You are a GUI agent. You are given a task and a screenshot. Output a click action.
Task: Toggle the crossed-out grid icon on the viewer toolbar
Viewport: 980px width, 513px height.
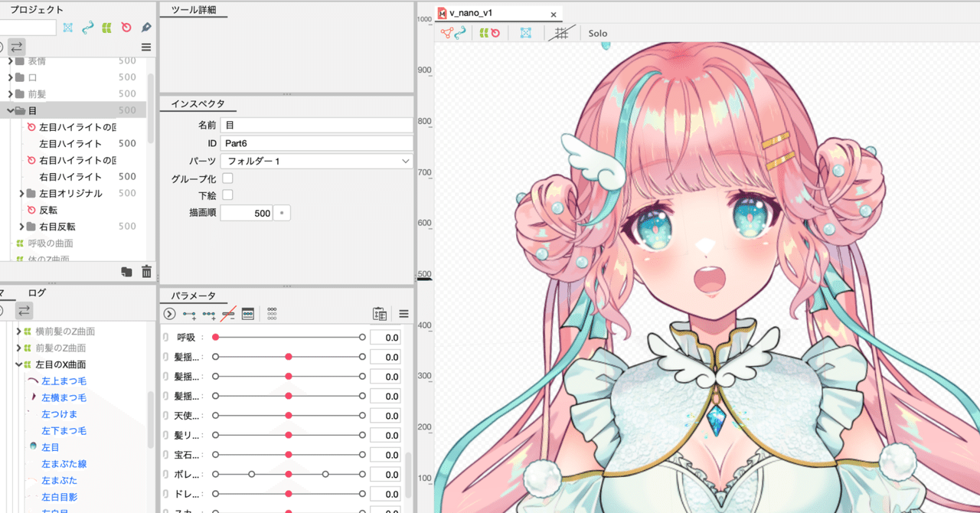click(563, 32)
